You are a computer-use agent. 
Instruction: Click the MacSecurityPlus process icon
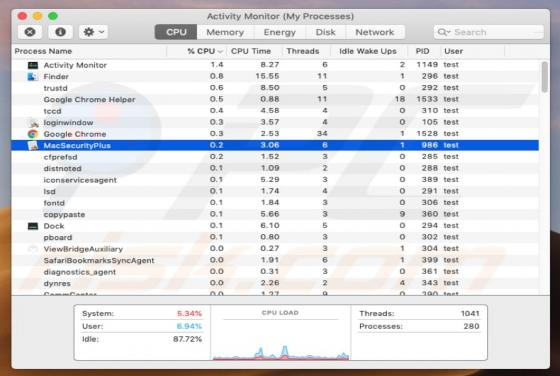(x=33, y=145)
